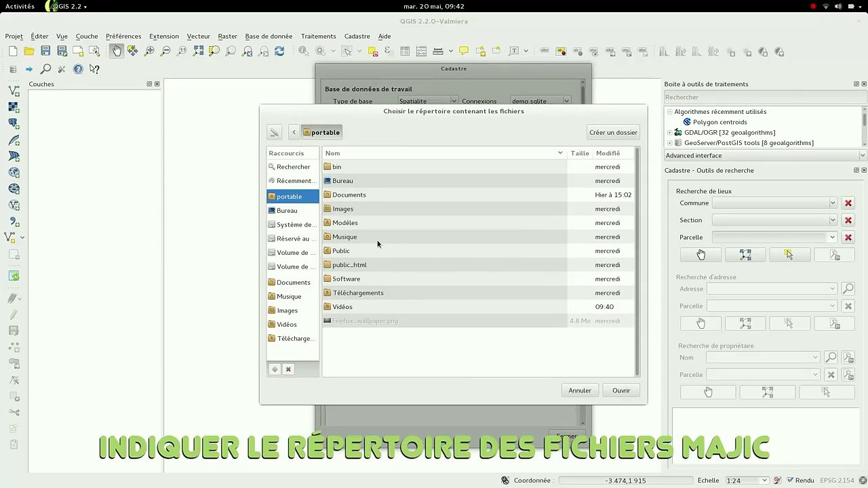Open the Cadastre menu
868x488 pixels.
coord(357,37)
